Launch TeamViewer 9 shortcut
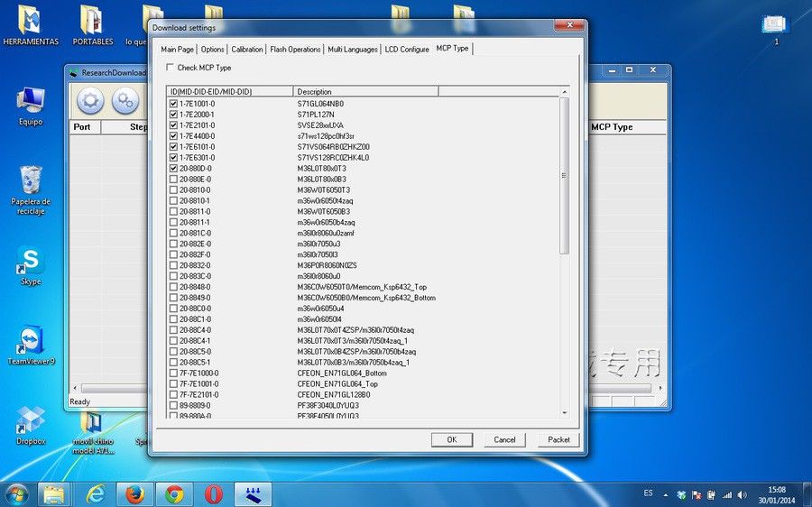This screenshot has height=507, width=812. [31, 346]
